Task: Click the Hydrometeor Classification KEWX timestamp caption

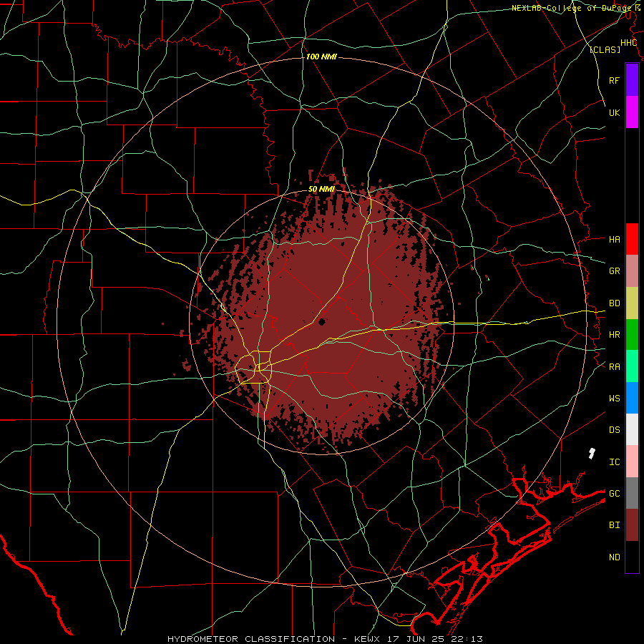Action: (326, 639)
